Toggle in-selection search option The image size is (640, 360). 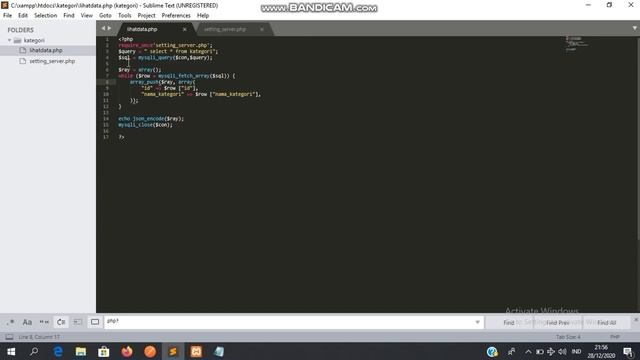click(x=78, y=322)
